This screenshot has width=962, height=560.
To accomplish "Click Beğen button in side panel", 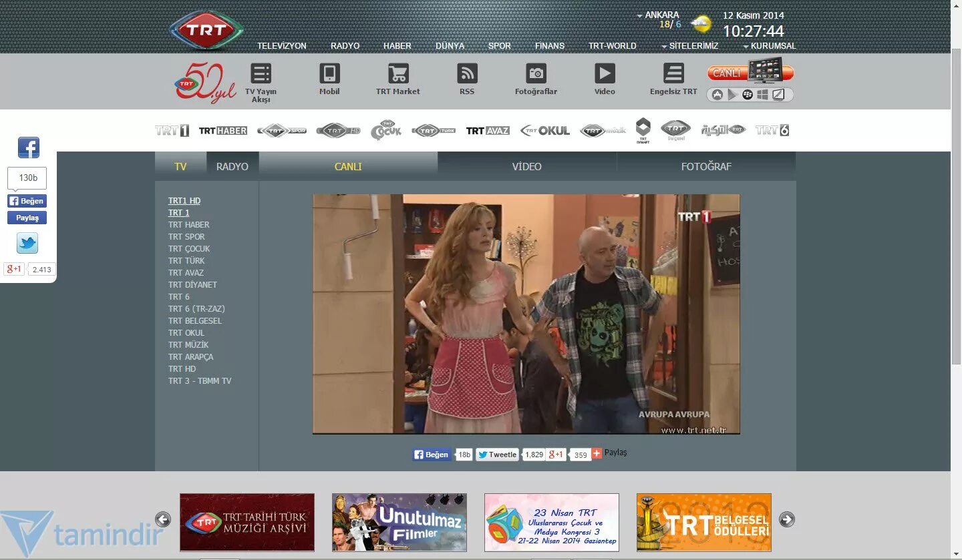I will point(27,201).
